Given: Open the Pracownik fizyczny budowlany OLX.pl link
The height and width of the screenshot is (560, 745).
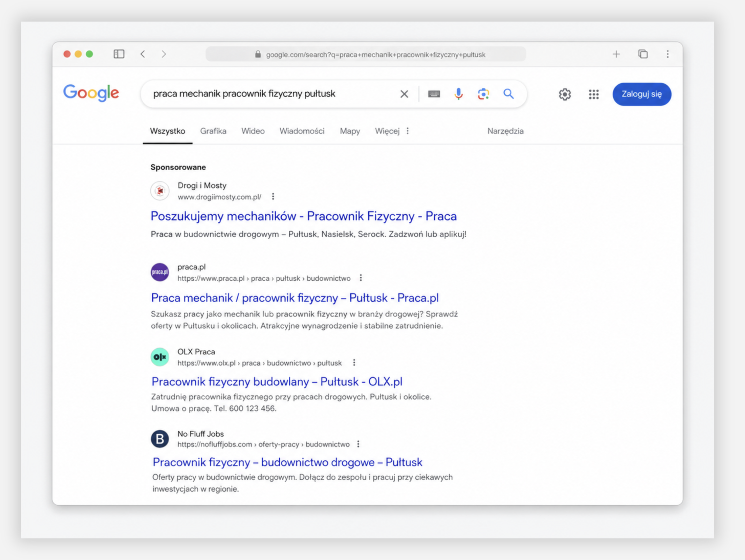Looking at the screenshot, I should coord(277,381).
